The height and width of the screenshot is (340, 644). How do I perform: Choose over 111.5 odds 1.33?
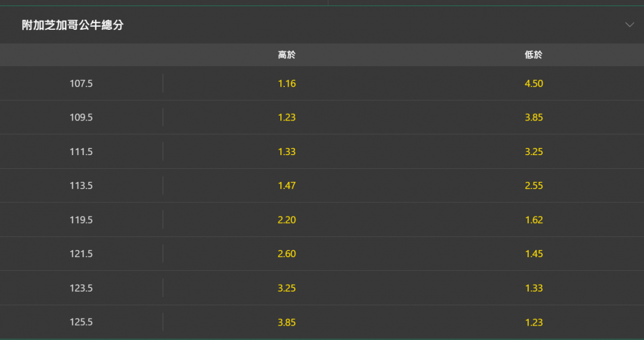pyautogui.click(x=287, y=152)
